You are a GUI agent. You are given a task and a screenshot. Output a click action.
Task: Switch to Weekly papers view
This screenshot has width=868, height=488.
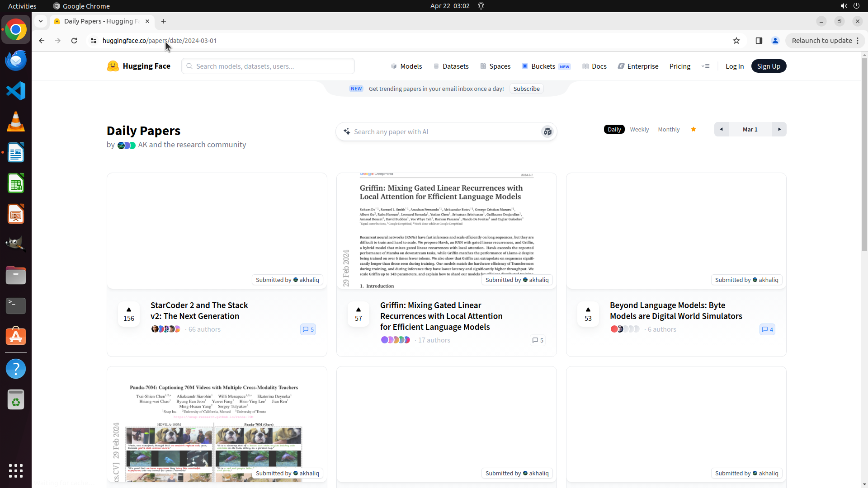pyautogui.click(x=639, y=129)
